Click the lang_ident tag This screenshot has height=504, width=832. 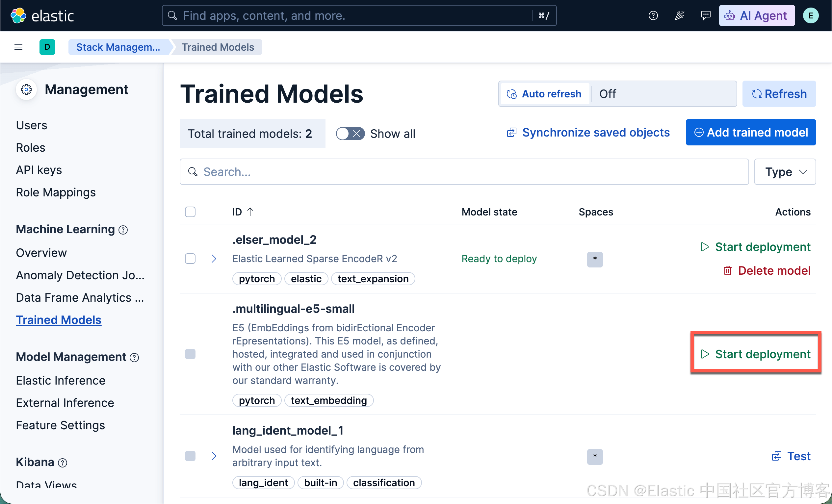263,483
